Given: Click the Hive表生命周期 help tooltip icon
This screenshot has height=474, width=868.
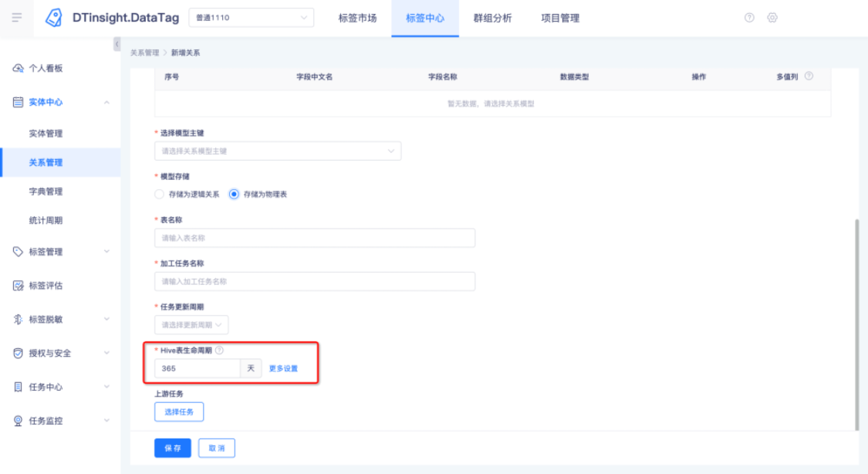Looking at the screenshot, I should (219, 350).
